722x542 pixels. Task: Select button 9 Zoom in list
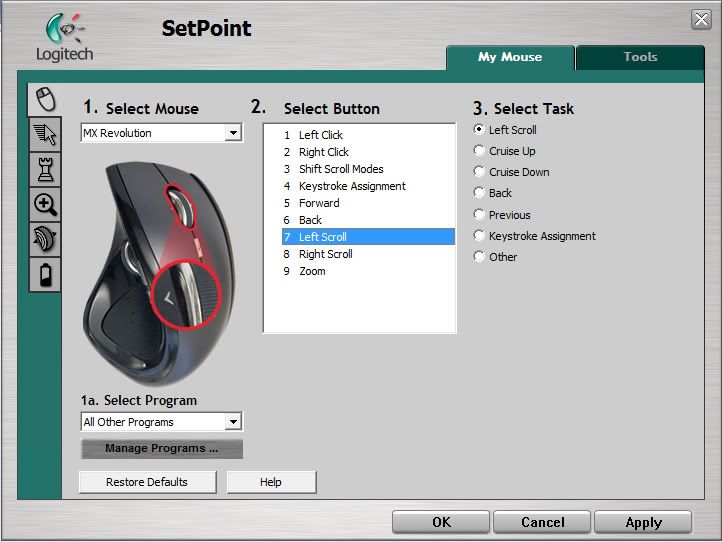click(368, 271)
